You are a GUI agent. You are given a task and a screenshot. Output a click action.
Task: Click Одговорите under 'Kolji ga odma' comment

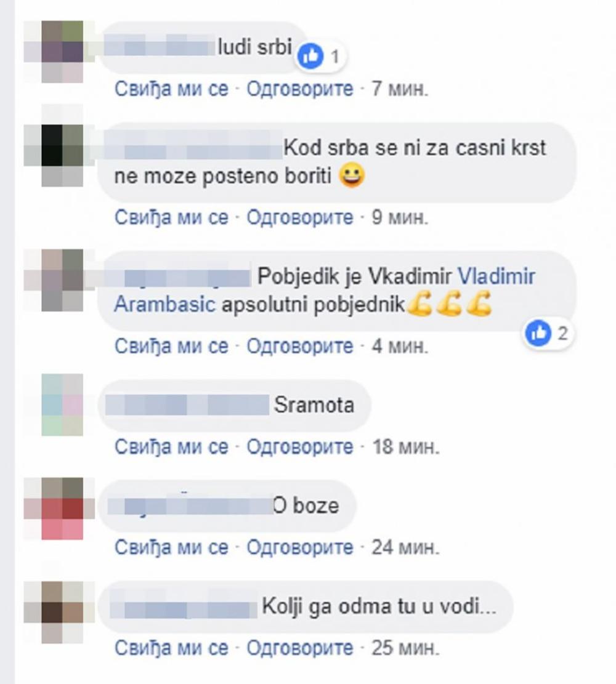coord(300,648)
